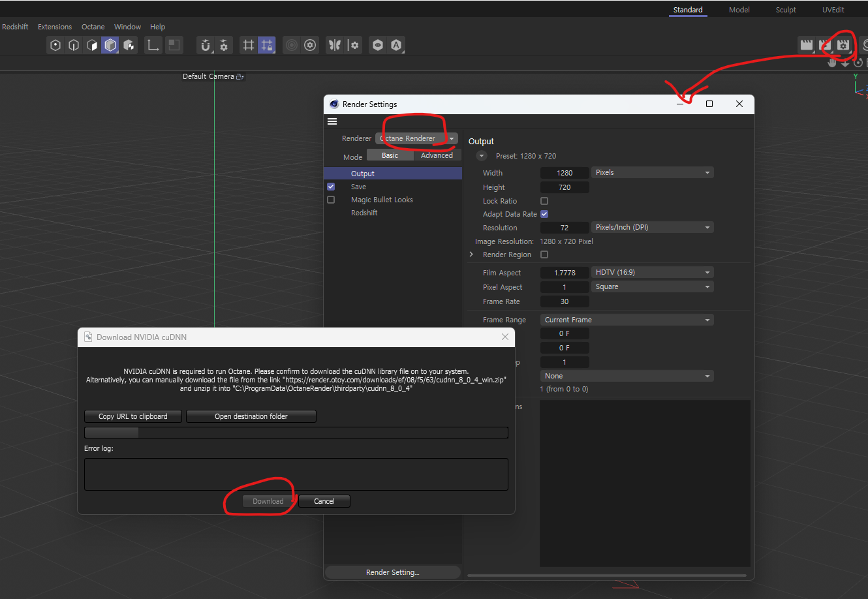
Task: Expand the Render Region section arrow
Action: 471,254
